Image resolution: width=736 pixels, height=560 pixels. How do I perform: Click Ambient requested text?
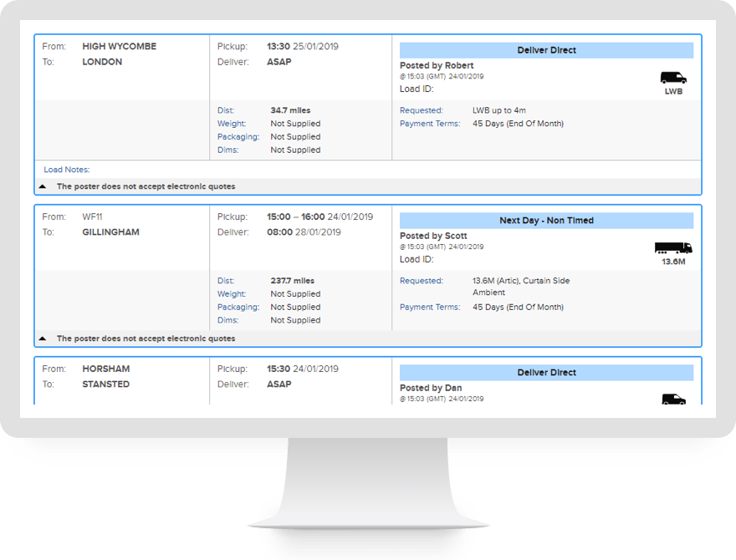488,293
